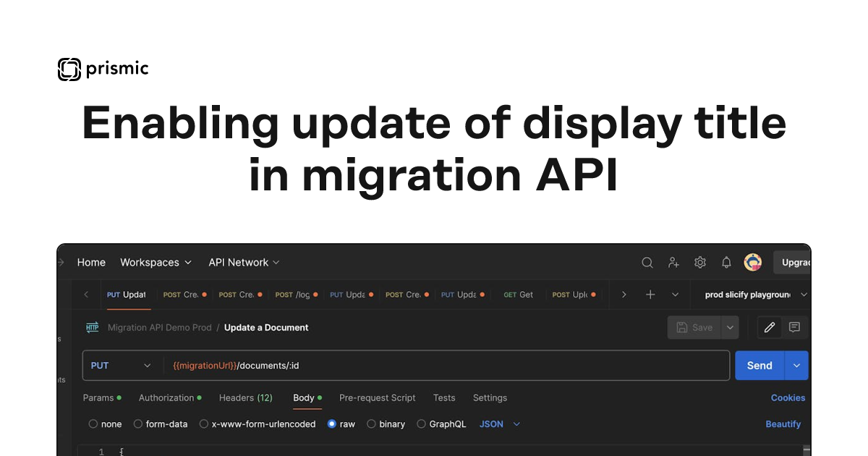868x456 pixels.
Task: Click the pencil edit icon
Action: click(x=770, y=328)
